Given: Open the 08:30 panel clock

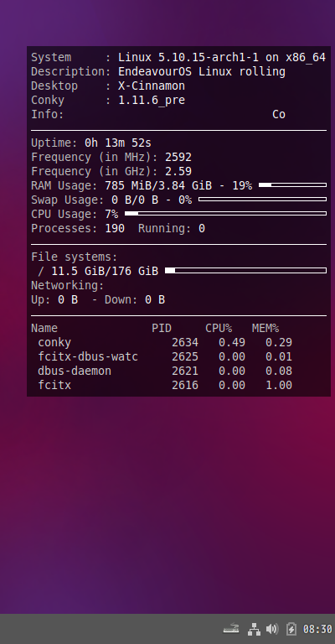Looking at the screenshot, I should click(317, 629).
